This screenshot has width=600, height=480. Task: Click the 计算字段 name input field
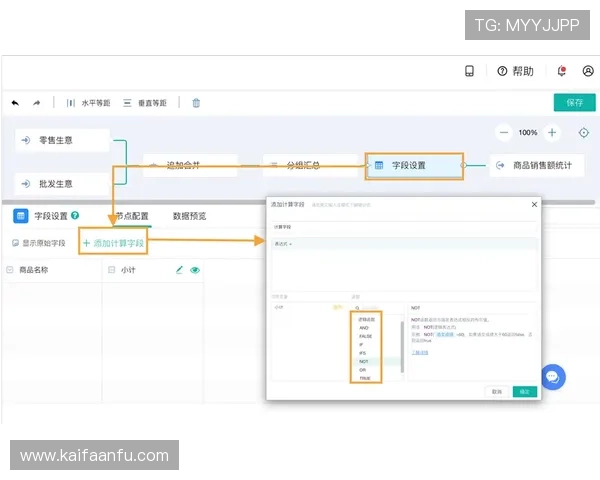[x=404, y=227]
